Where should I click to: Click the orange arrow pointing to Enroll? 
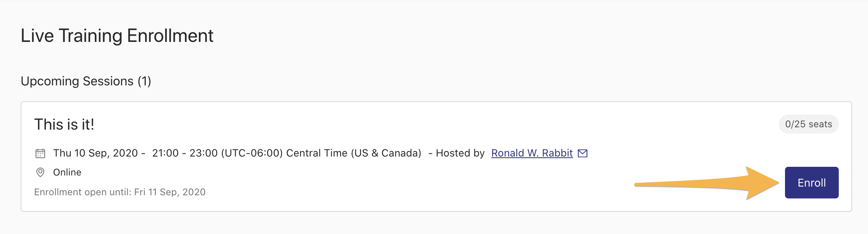(x=707, y=183)
